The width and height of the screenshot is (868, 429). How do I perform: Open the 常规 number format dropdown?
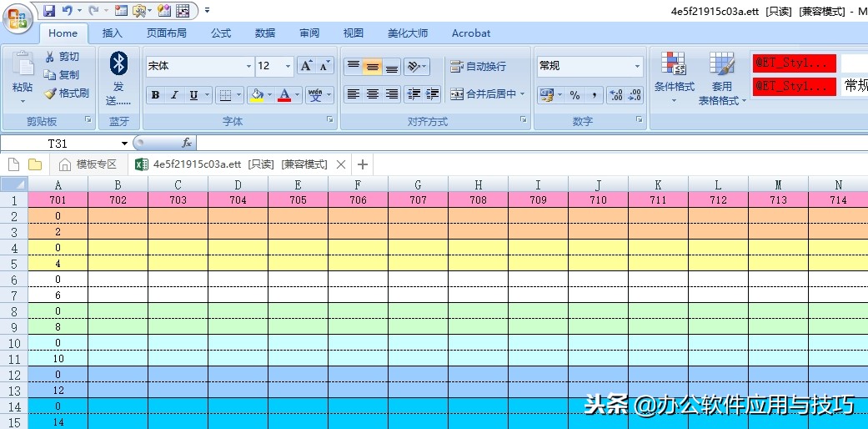(x=637, y=67)
